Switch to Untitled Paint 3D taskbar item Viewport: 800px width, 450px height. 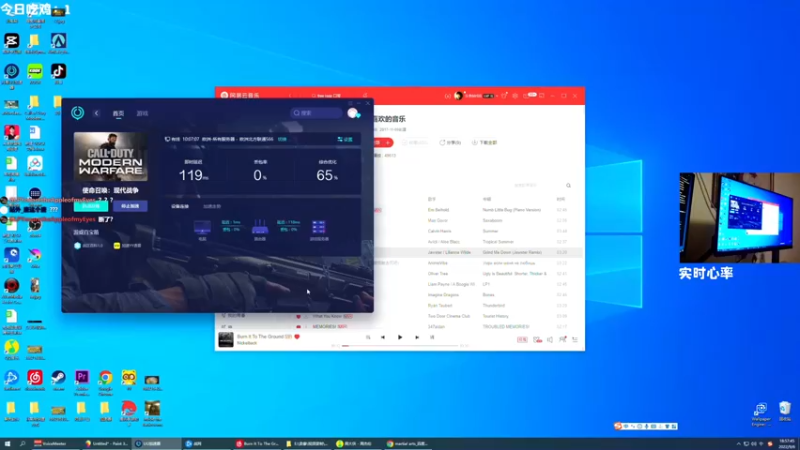[x=106, y=444]
